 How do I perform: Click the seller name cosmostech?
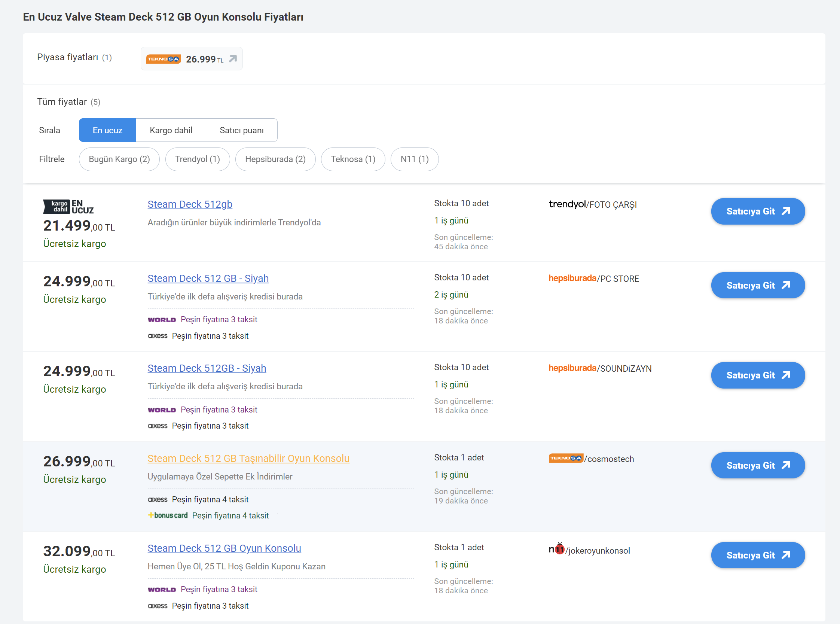coord(611,459)
